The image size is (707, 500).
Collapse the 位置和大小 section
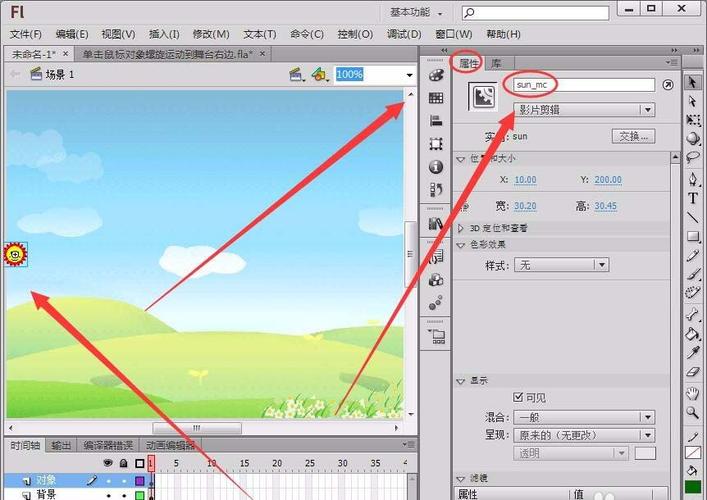coord(460,159)
